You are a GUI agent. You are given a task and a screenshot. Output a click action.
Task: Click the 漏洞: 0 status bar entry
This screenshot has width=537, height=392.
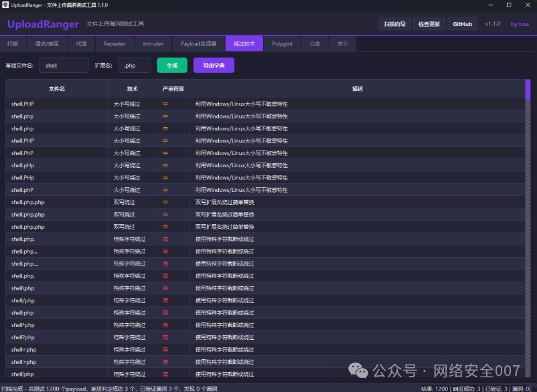[520, 389]
